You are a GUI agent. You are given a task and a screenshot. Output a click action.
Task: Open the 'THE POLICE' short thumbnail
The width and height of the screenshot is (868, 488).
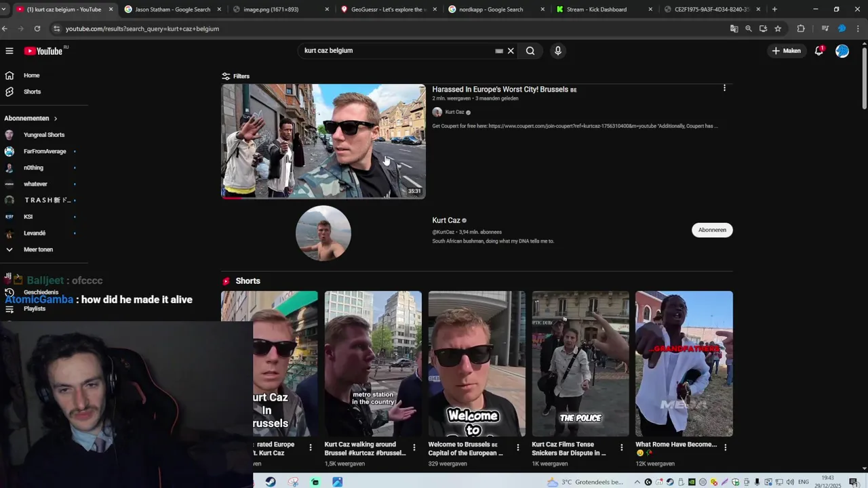point(580,364)
